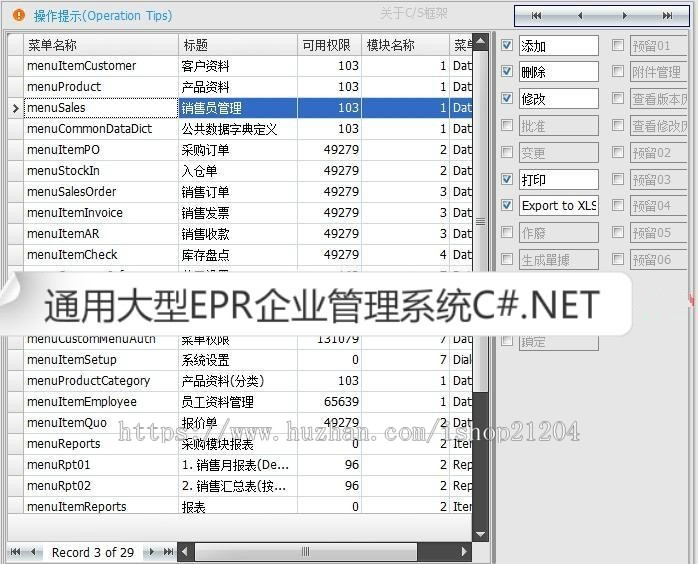Click last-record button in grid footer
This screenshot has height=564, width=698.
168,552
